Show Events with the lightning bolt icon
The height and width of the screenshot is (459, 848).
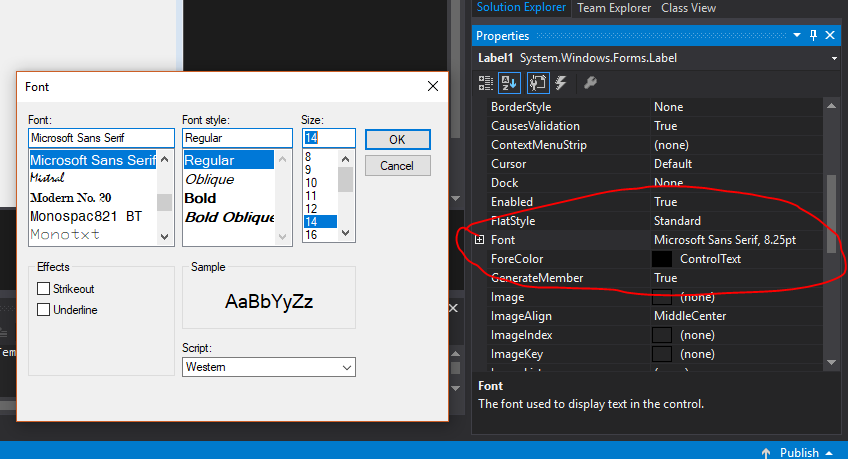tap(561, 83)
